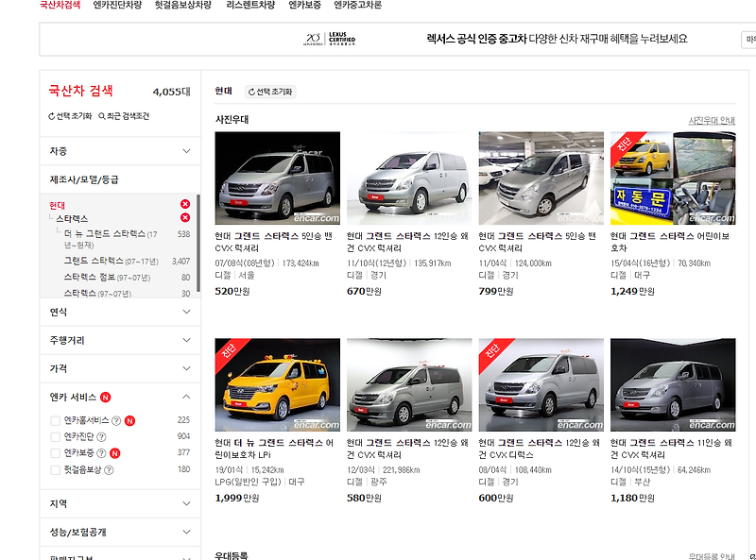The width and height of the screenshot is (756, 560).
Task: Open thumbnail of 600만원 CVX 디럭스 van
Action: tap(541, 384)
